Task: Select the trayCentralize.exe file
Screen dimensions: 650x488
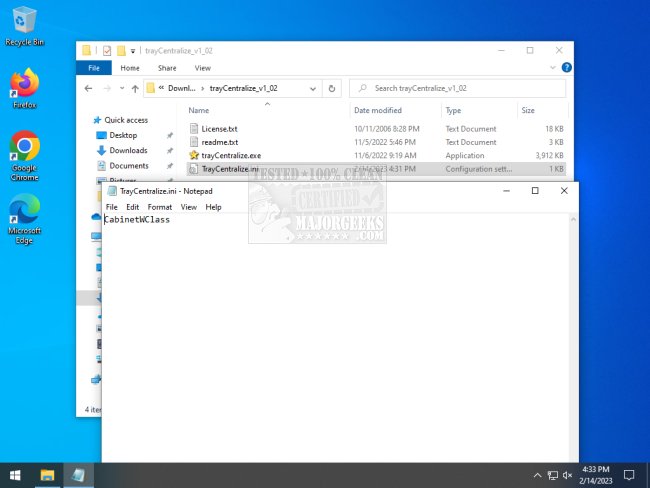Action: 231,156
